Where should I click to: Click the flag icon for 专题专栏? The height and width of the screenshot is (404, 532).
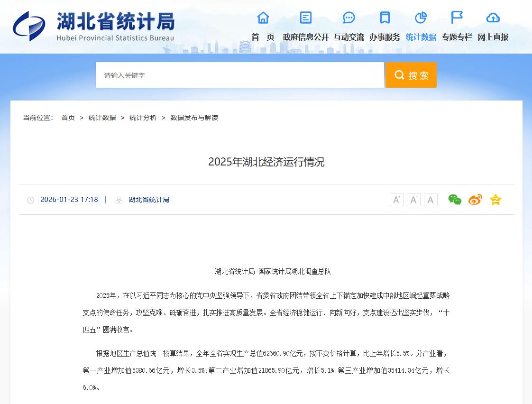point(457,18)
